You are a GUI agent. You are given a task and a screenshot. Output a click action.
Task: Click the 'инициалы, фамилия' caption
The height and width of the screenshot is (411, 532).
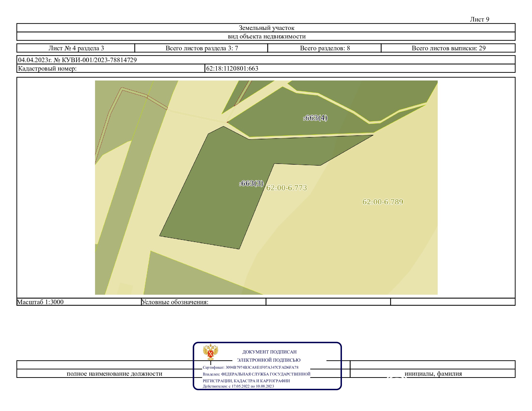tap(433, 374)
